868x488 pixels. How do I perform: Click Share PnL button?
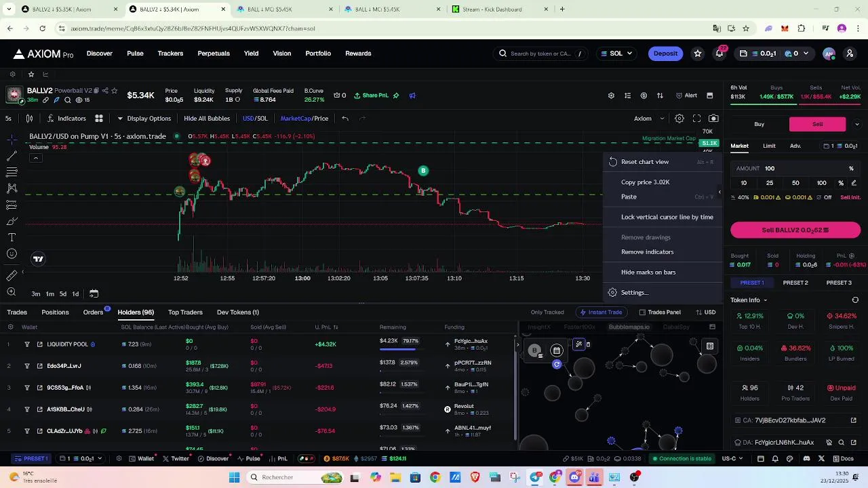[x=371, y=96]
